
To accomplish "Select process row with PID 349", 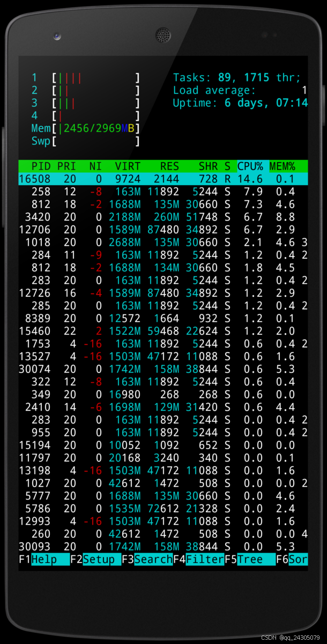I will tap(163, 394).
